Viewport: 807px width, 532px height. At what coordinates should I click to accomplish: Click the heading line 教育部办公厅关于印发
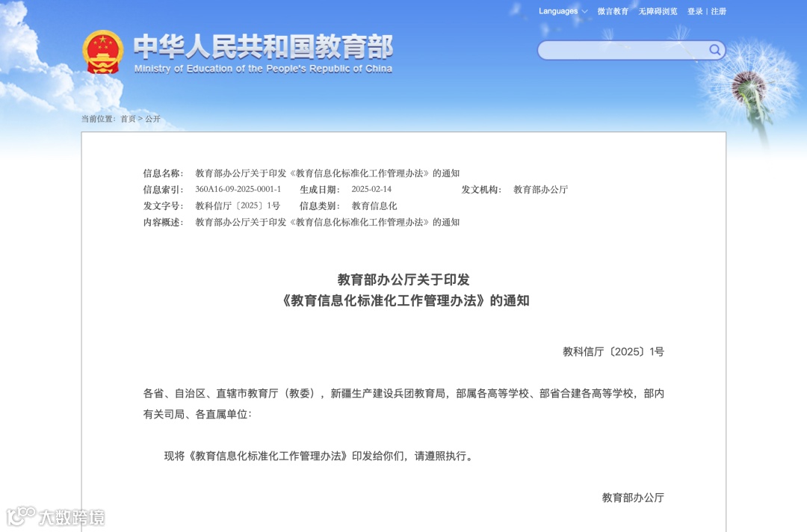[403, 279]
